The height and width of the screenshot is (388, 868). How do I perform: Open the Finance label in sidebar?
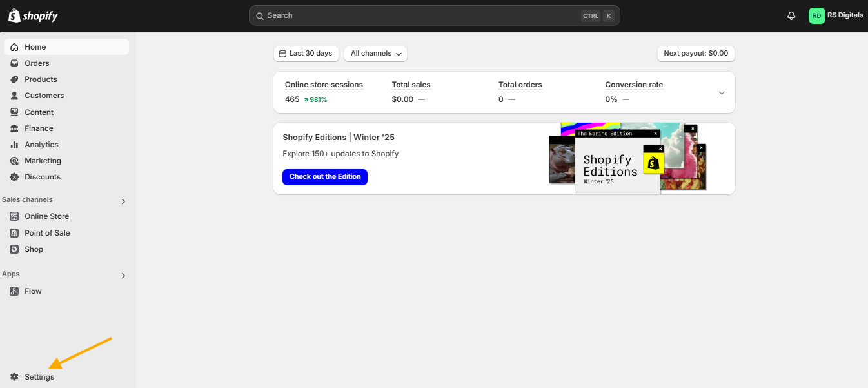[39, 128]
